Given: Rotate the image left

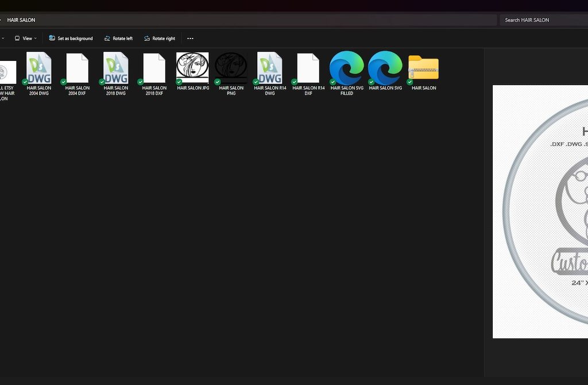Looking at the screenshot, I should point(118,38).
